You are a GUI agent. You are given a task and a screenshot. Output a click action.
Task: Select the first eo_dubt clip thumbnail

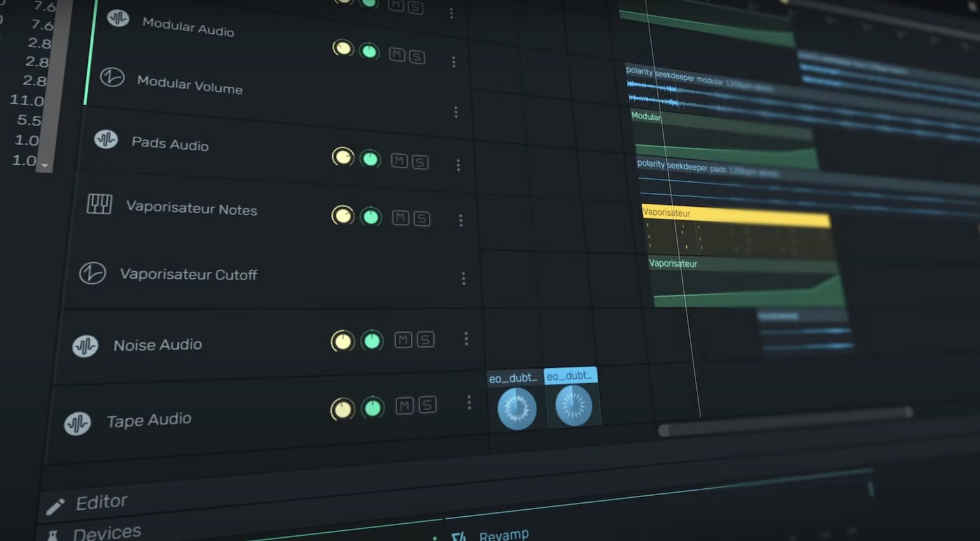516,407
